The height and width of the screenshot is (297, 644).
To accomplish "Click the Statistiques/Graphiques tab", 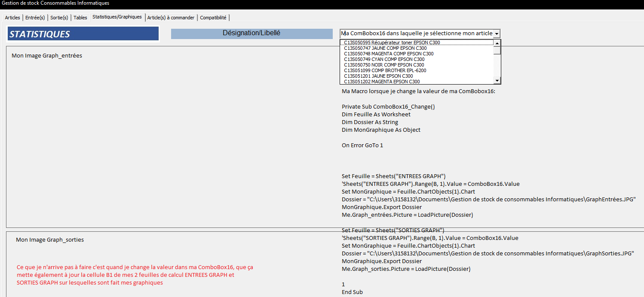I will (x=117, y=17).
